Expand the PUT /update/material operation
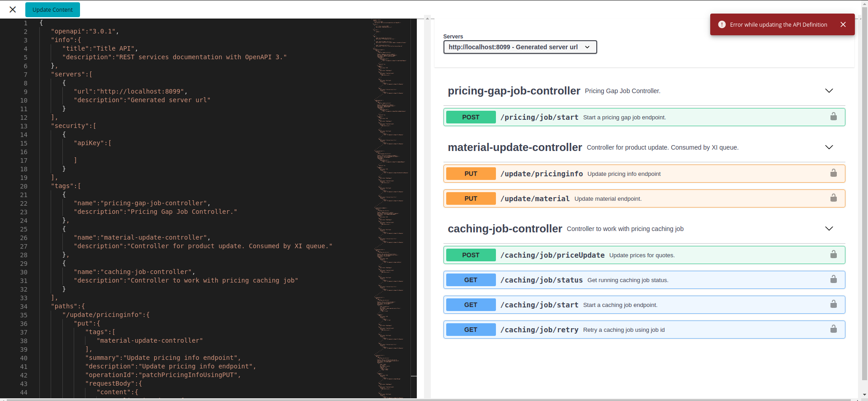This screenshot has height=401, width=868. click(644, 198)
